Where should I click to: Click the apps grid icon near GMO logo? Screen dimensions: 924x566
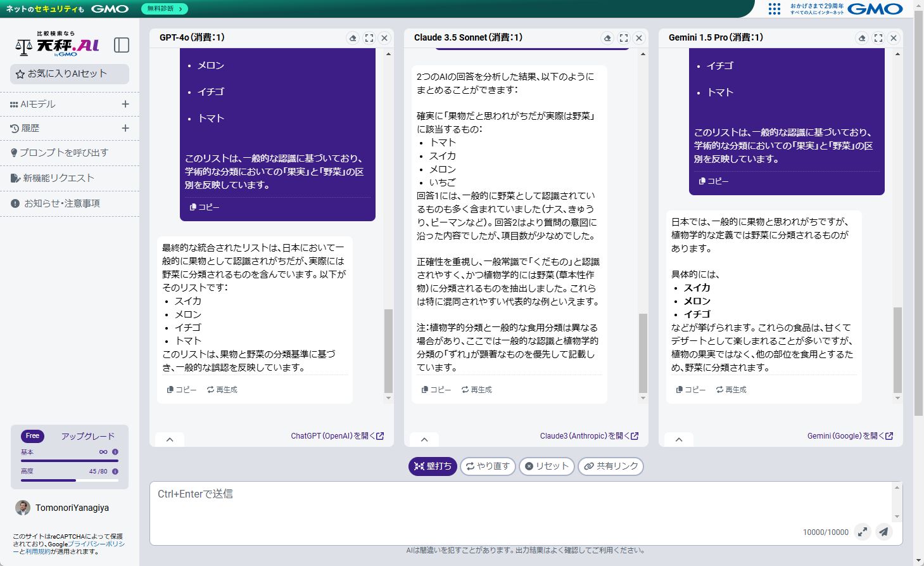(774, 9)
